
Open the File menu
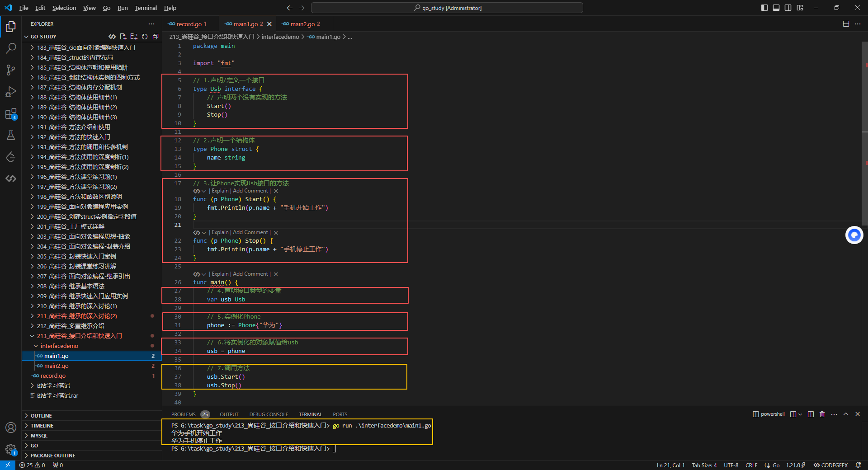[24, 8]
